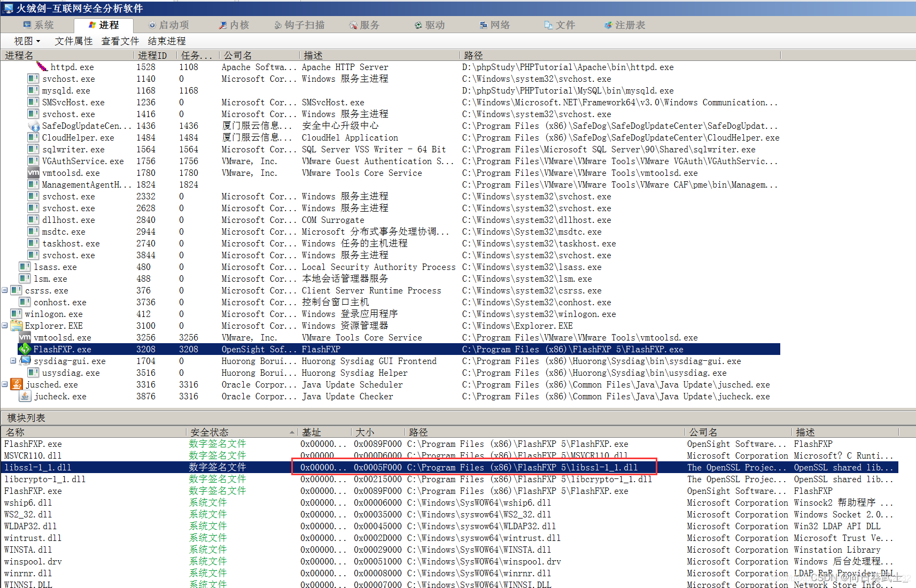This screenshot has width=916, height=588.
Task: Click the SMSvcHost.exe process icon
Action: tap(33, 102)
